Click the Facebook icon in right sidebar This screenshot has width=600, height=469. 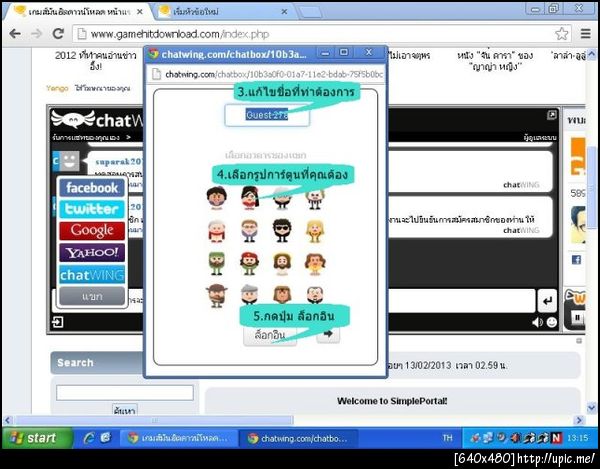[576, 260]
